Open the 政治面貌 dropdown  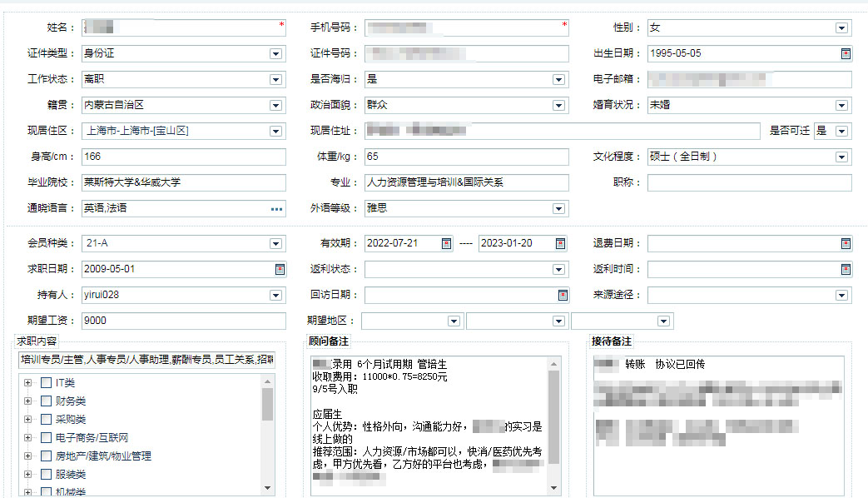(x=558, y=105)
